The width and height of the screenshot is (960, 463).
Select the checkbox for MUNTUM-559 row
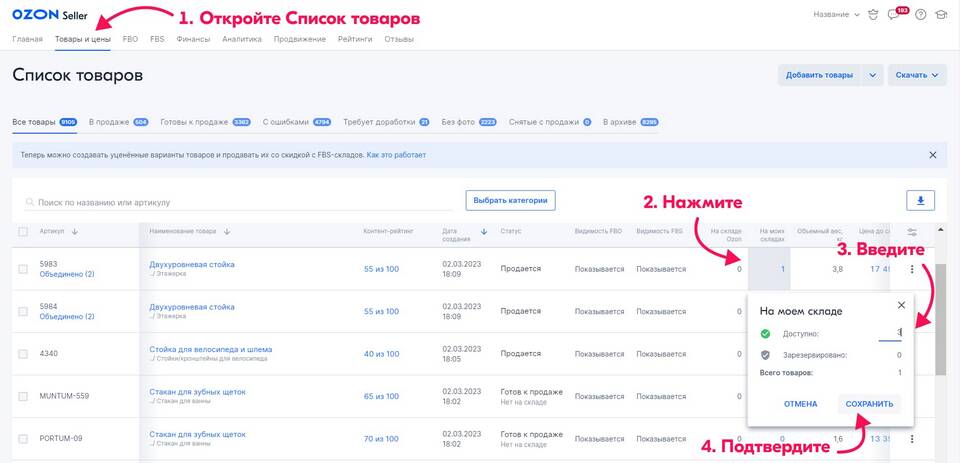(23, 396)
